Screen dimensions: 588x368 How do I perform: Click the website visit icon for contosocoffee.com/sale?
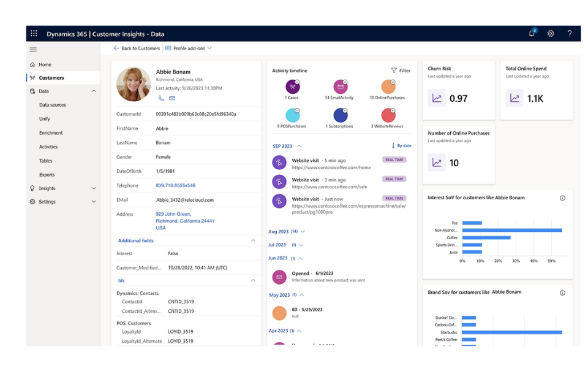coord(279,182)
